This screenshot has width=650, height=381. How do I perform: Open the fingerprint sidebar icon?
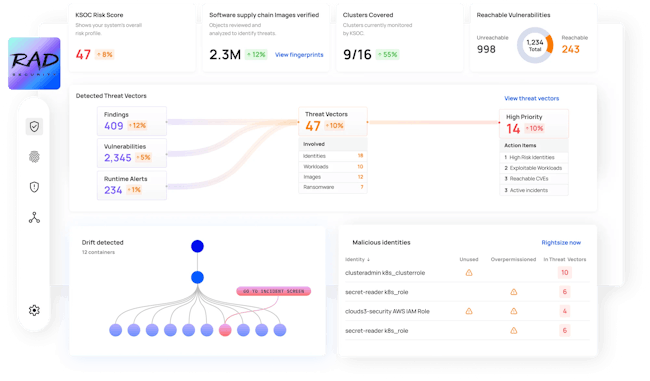coord(34,157)
